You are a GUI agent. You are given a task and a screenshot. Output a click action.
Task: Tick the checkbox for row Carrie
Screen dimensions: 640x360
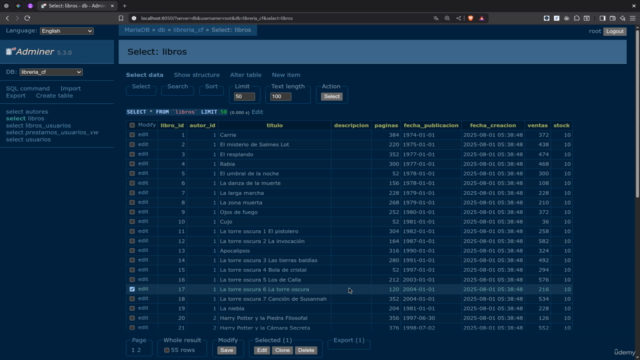(132, 135)
